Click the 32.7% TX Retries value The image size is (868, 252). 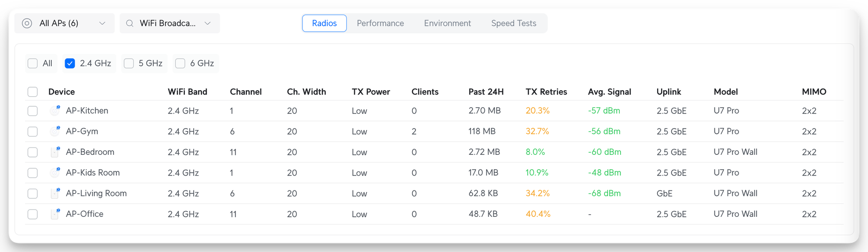tap(537, 131)
